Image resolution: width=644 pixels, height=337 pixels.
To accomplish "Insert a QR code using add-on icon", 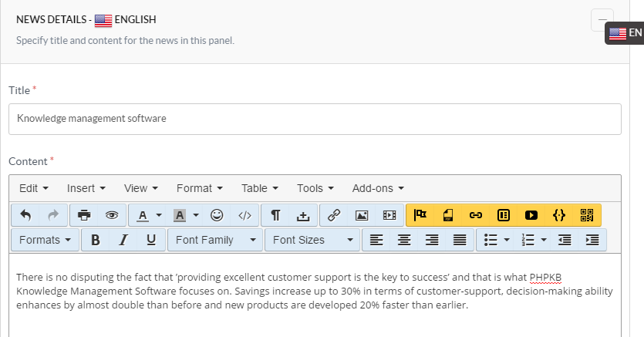I will coord(587,215).
